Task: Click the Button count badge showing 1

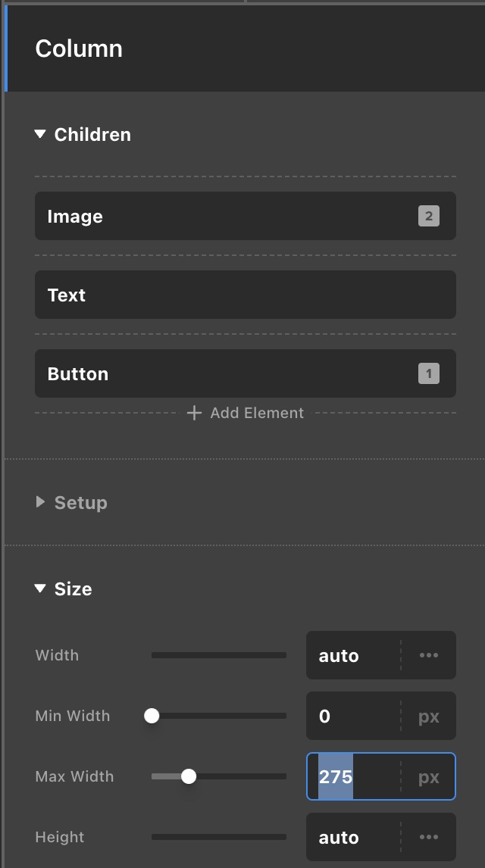Action: 428,374
